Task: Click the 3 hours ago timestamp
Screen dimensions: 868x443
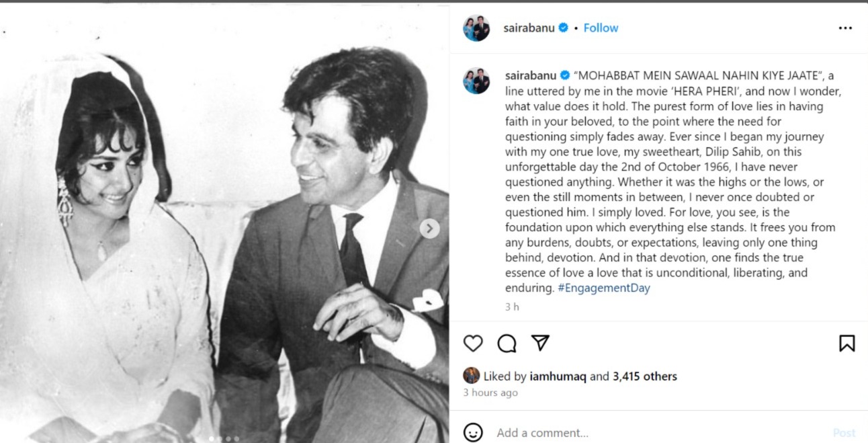Action: [x=490, y=393]
